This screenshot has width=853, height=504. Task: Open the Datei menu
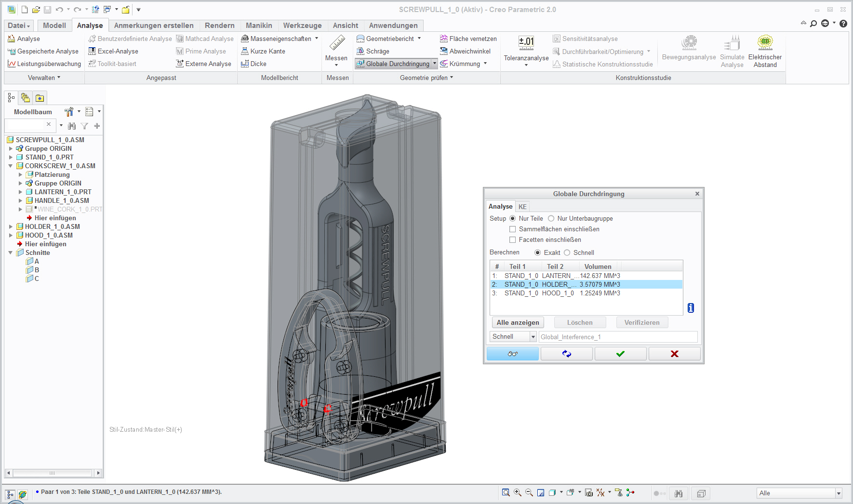point(19,26)
